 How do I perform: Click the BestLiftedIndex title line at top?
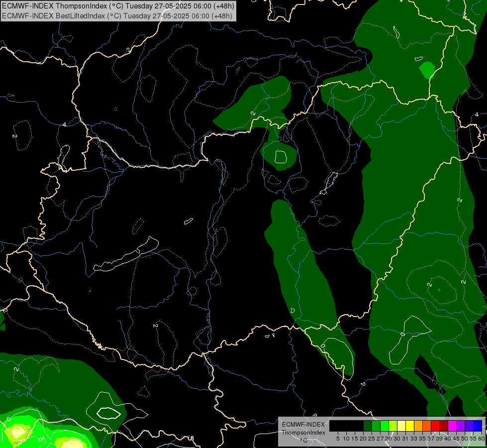click(x=117, y=15)
